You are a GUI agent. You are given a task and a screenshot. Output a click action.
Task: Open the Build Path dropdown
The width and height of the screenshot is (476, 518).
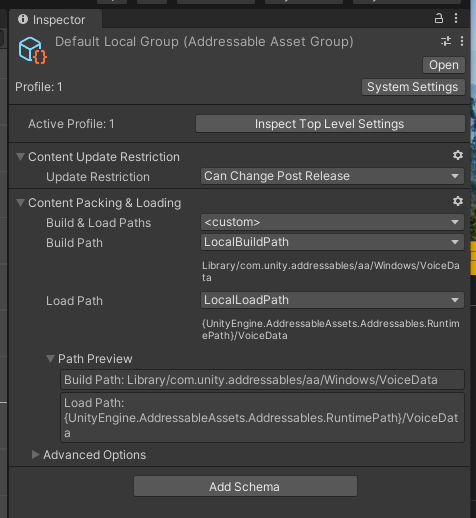click(x=332, y=242)
